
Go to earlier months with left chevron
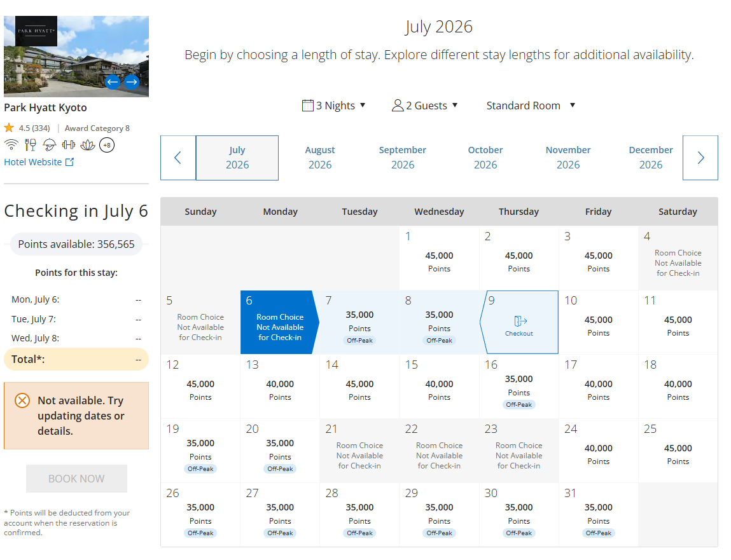178,158
